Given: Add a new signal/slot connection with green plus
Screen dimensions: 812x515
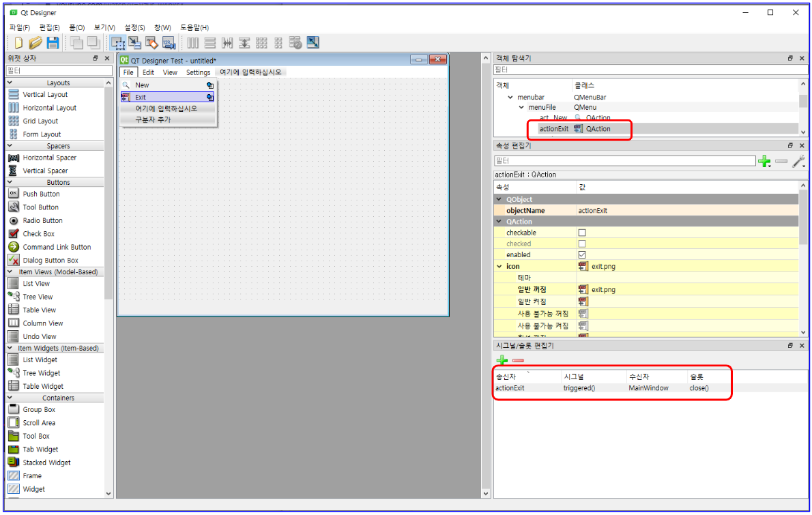Looking at the screenshot, I should [502, 360].
